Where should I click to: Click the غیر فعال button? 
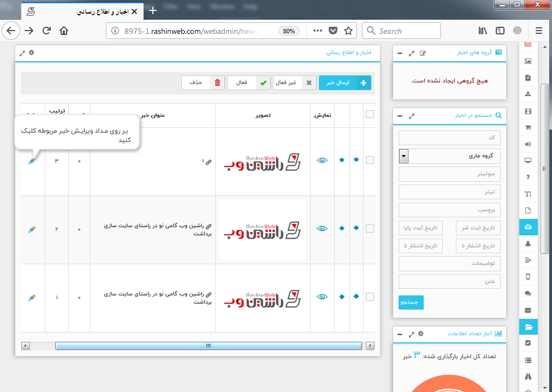[295, 82]
